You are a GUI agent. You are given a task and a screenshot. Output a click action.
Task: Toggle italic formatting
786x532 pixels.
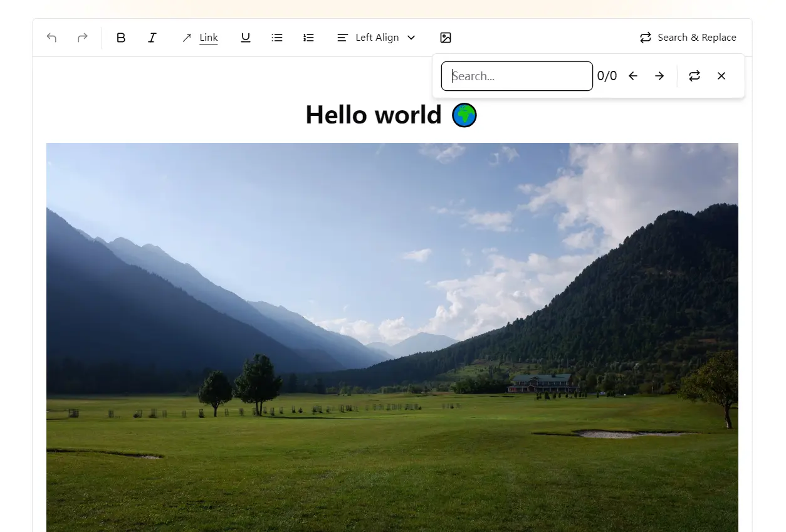pos(152,38)
